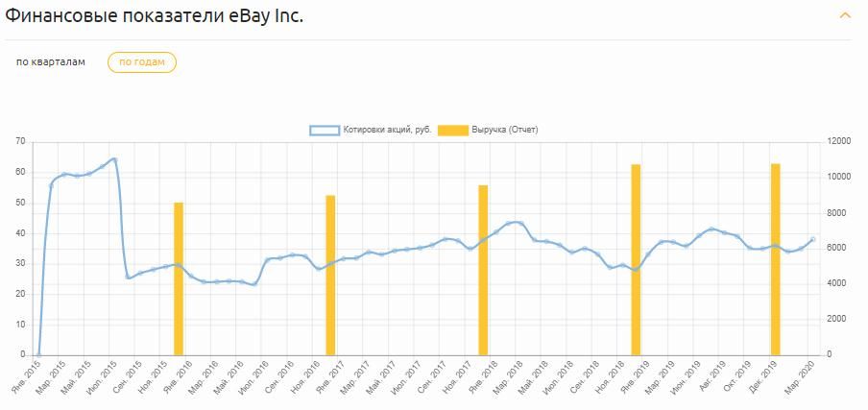
Task: Select the stock line dip near Ноя. 2016
Action: coord(319,269)
